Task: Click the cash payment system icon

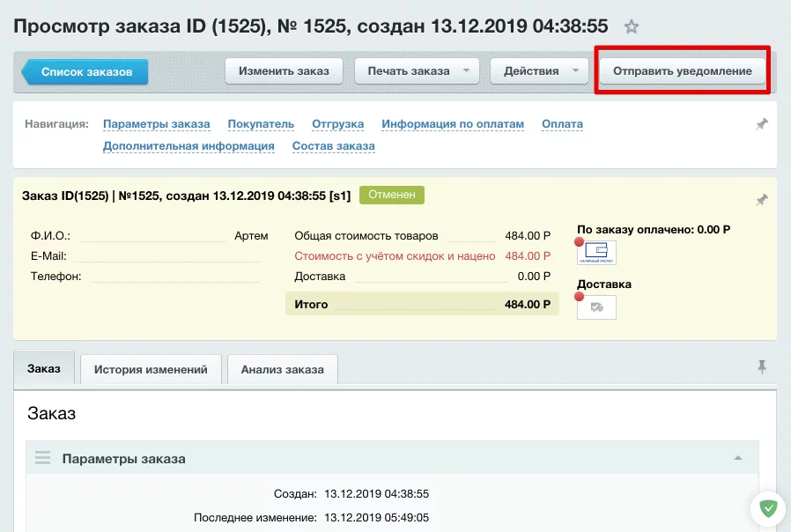Action: (596, 253)
